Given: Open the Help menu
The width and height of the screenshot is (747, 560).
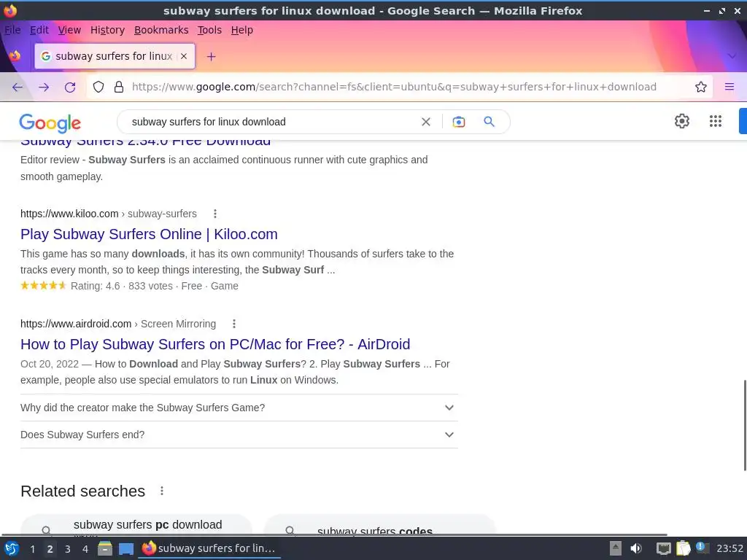Looking at the screenshot, I should (242, 30).
